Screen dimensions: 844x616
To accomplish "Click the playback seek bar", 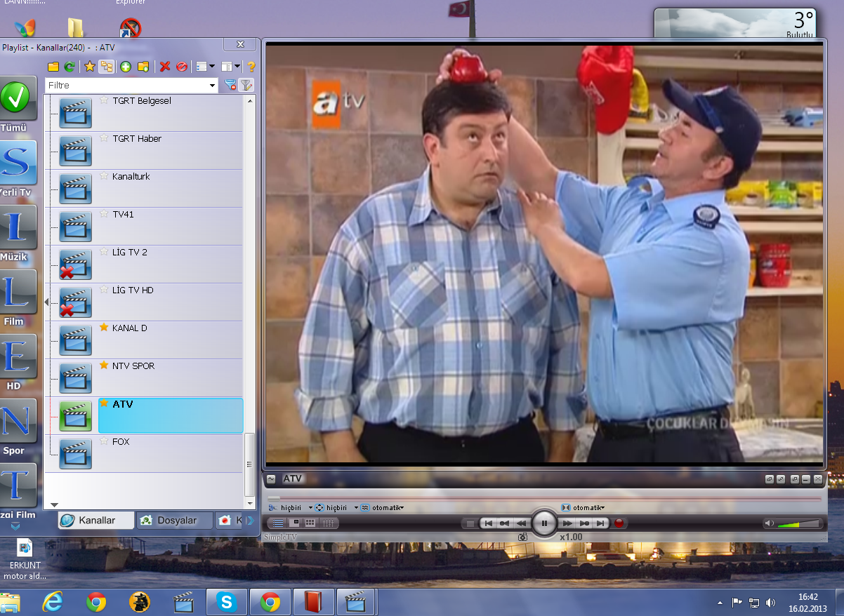I will [x=544, y=498].
